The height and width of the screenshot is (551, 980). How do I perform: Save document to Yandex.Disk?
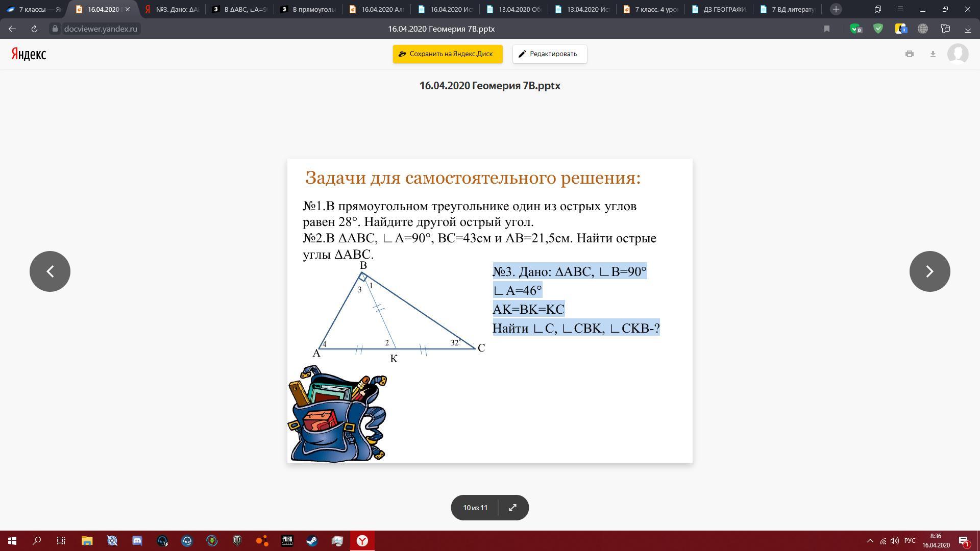[x=447, y=54]
